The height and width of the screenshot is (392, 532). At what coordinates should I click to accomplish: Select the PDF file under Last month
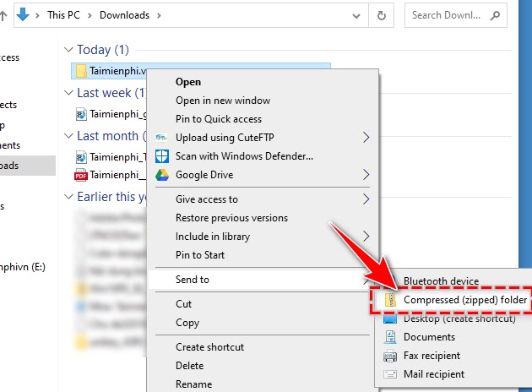coord(110,175)
